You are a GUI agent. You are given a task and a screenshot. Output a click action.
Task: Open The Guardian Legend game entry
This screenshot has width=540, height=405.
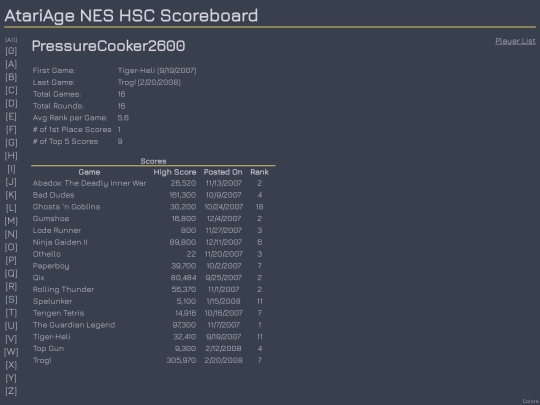74,325
